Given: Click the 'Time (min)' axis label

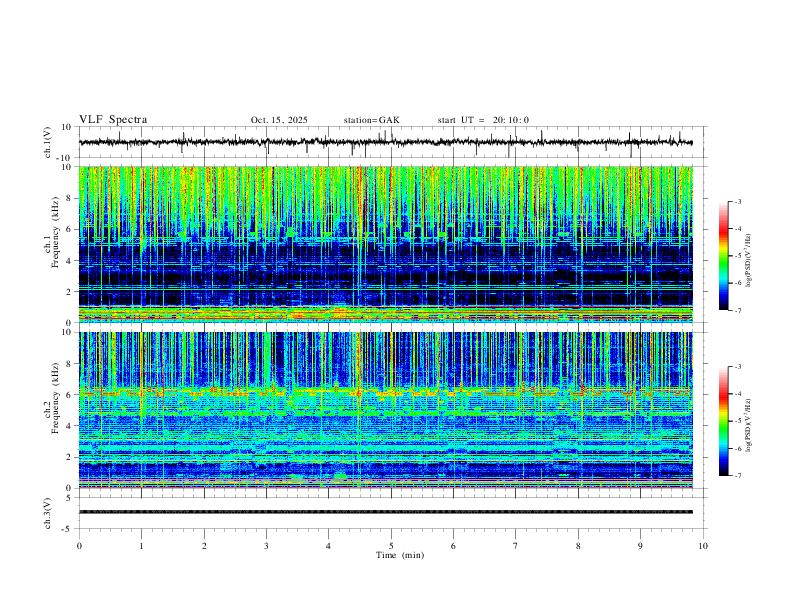Looking at the screenshot, I should coord(400,555).
